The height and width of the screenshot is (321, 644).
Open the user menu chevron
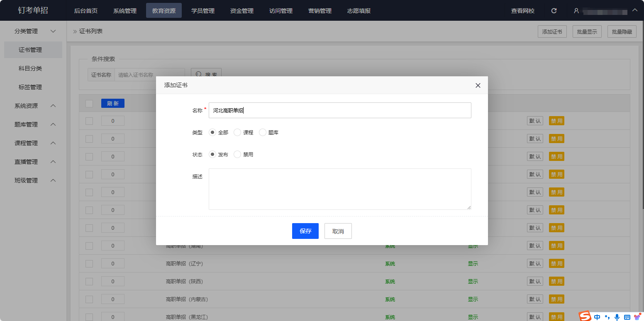pyautogui.click(x=634, y=10)
